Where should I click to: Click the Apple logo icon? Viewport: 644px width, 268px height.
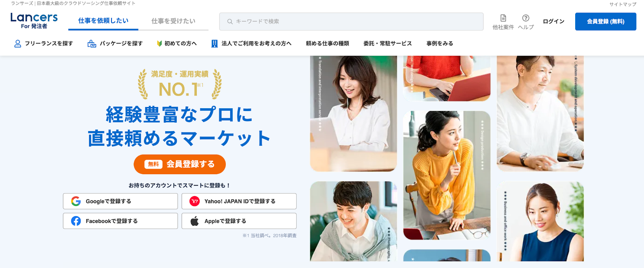(x=194, y=221)
